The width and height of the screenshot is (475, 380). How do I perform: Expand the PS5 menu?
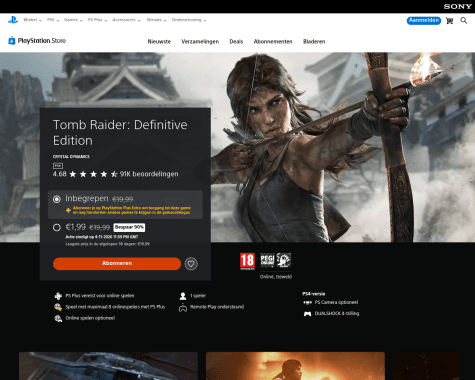tap(53, 20)
